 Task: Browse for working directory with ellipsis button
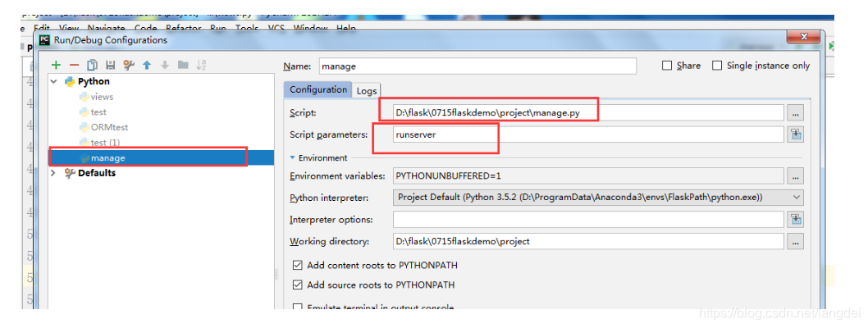coord(796,242)
